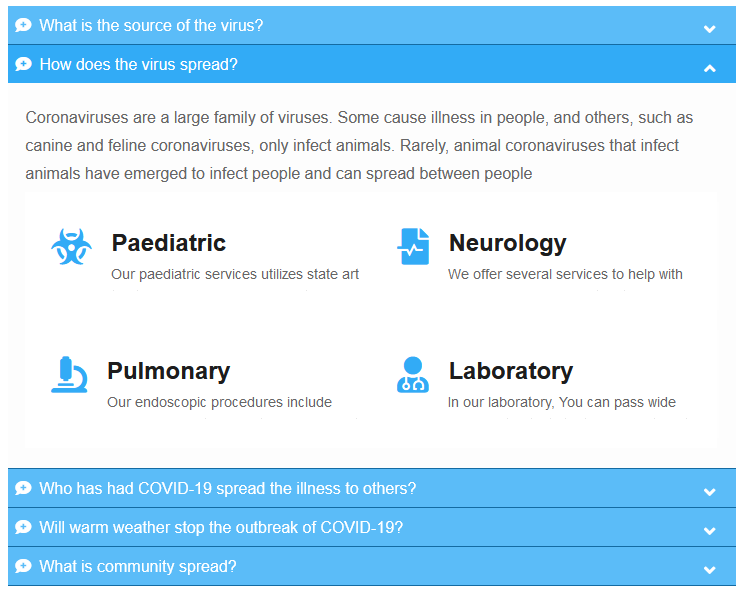Click chat bubble icon beside 'warm weather' question
The height and width of the screenshot is (610, 754).
23,528
